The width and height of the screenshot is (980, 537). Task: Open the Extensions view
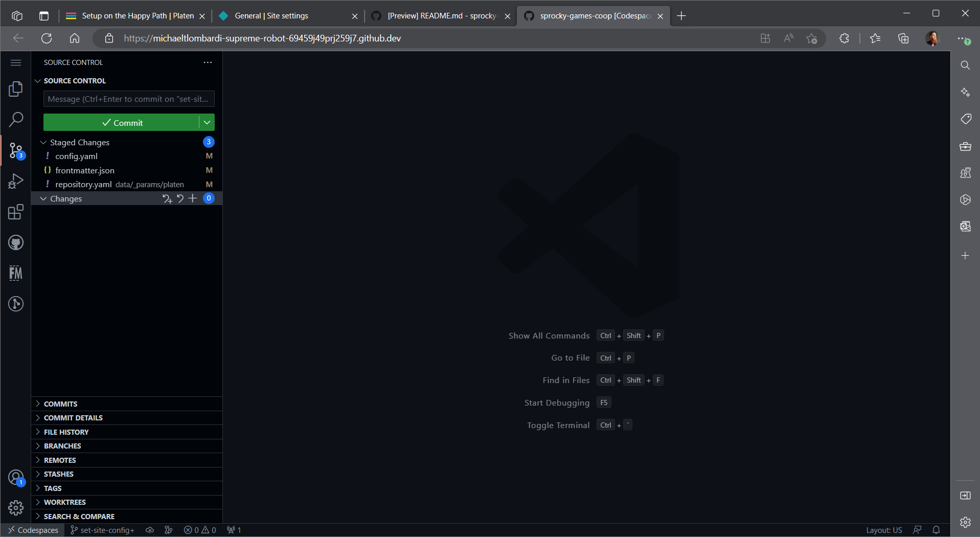(16, 212)
